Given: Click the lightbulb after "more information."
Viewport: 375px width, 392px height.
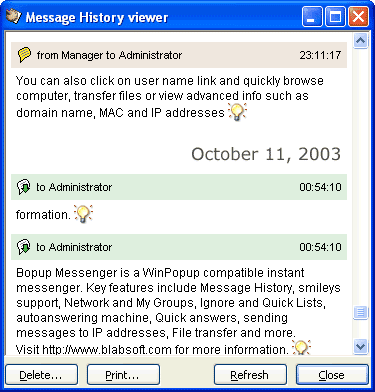Looking at the screenshot, I should pos(301,347).
